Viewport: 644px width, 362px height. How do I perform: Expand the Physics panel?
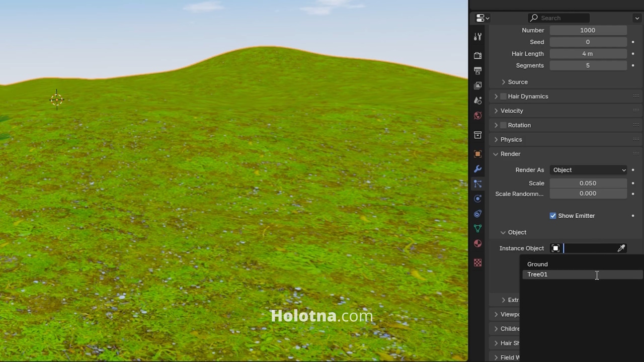(x=496, y=140)
